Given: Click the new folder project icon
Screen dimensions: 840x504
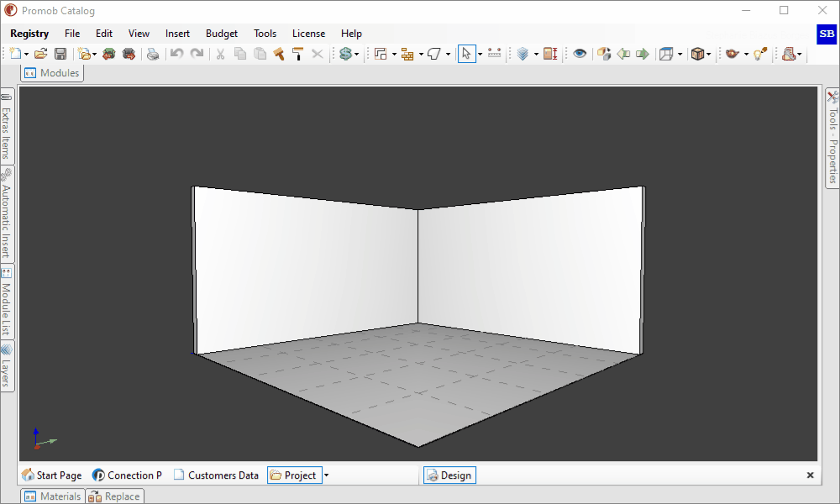Looking at the screenshot, I should coord(84,54).
